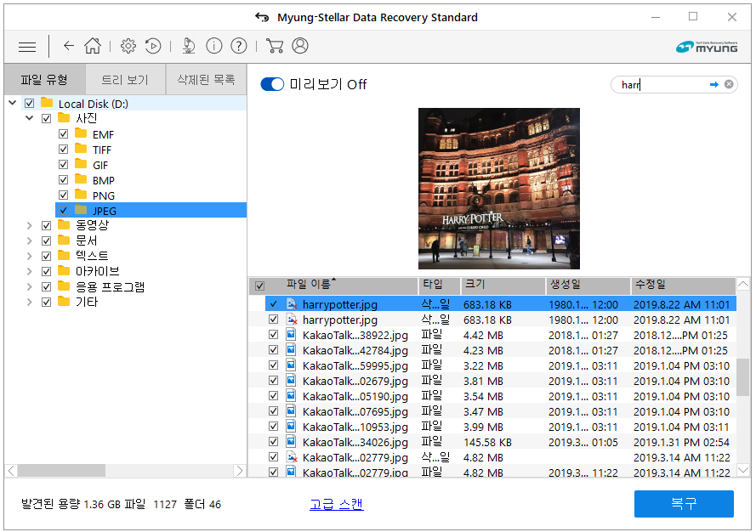Click the shopping cart buy icon

coord(275,46)
